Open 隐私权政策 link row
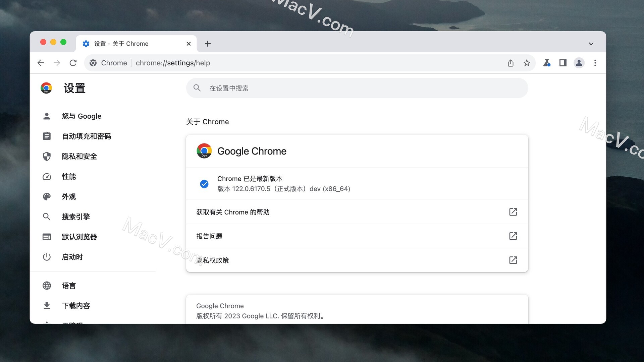This screenshot has width=644, height=362. (x=357, y=260)
